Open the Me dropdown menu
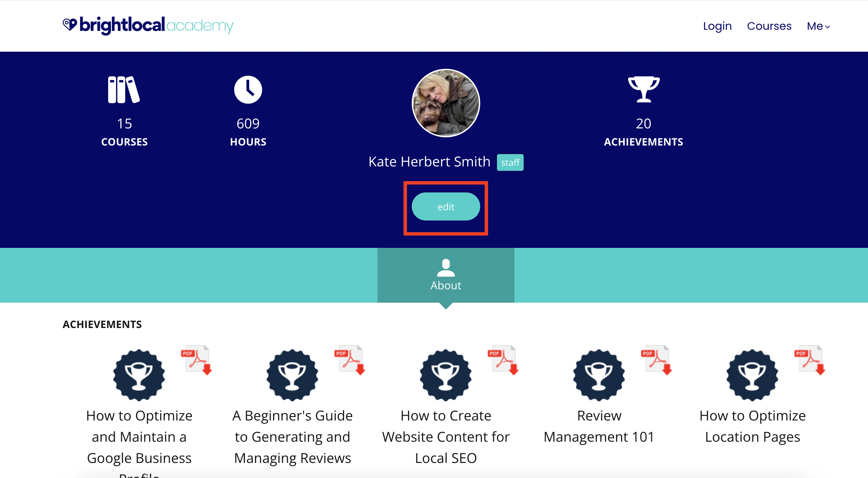Screen dimensions: 868x478 coord(818,26)
